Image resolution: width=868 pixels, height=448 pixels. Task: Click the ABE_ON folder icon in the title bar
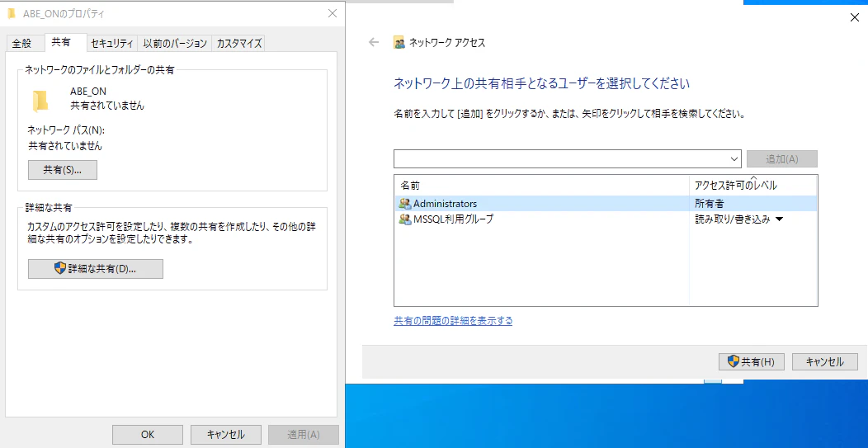[12, 14]
